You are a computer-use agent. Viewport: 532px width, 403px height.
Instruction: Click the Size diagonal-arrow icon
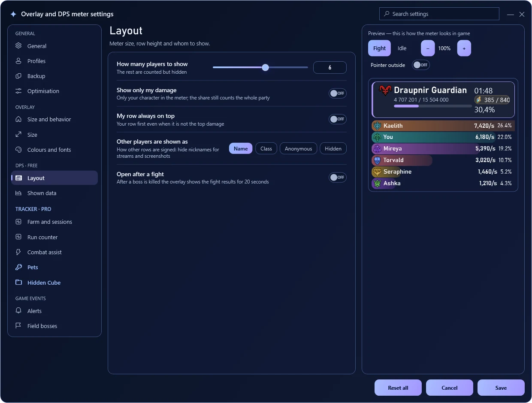[18, 135]
